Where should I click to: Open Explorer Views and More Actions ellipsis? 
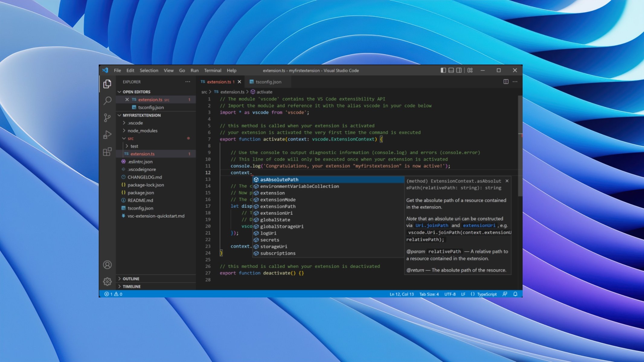point(188,82)
